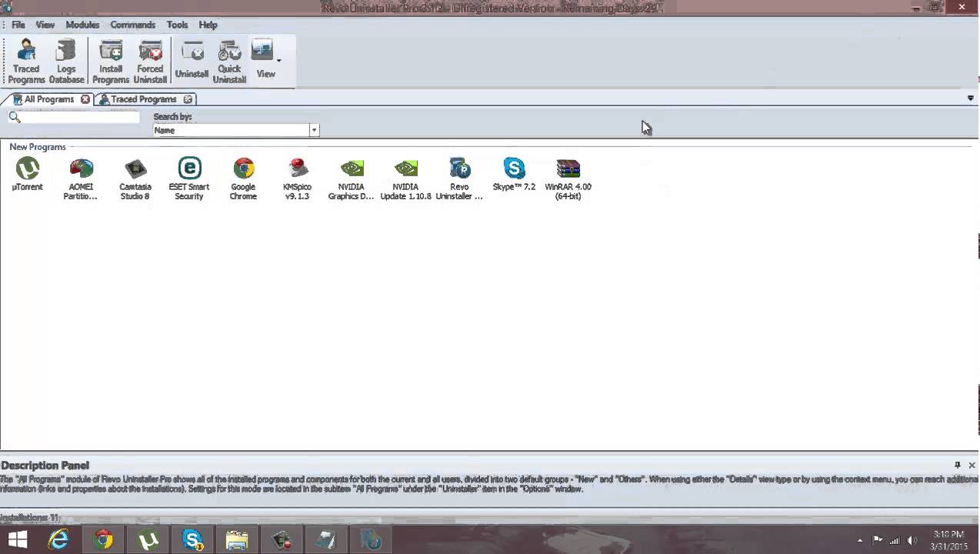
Task: Open the Help menu
Action: 208,25
